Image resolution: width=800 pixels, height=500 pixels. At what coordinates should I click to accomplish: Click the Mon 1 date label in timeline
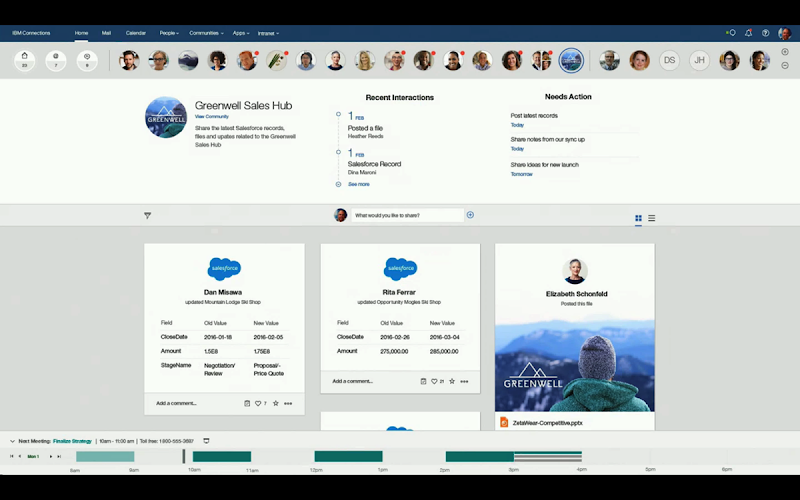(x=33, y=456)
